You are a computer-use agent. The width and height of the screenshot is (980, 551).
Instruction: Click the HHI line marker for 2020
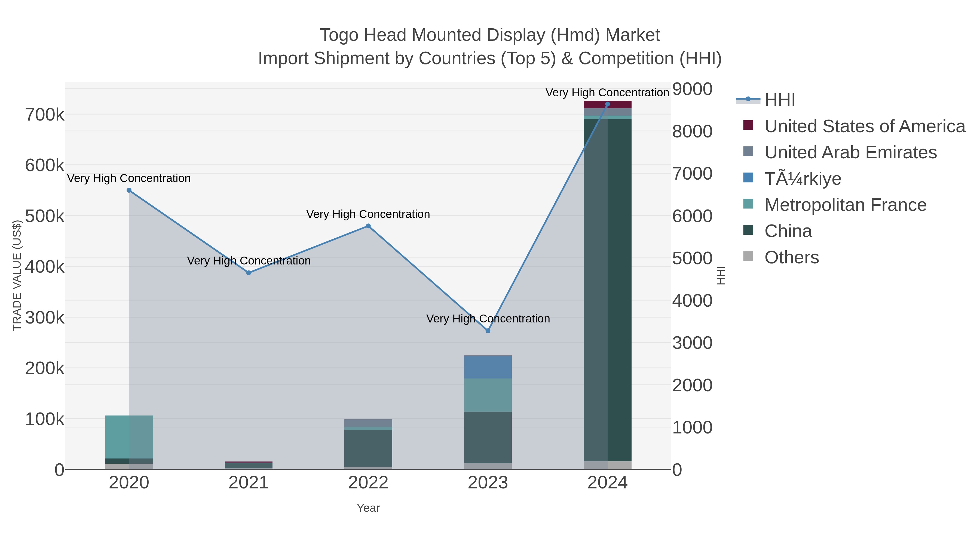pos(129,190)
